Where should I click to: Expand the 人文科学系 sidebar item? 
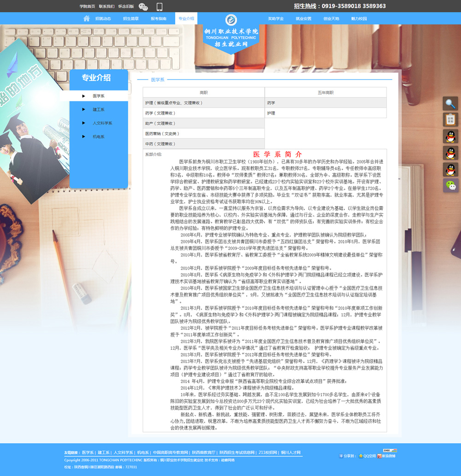pyautogui.click(x=102, y=123)
